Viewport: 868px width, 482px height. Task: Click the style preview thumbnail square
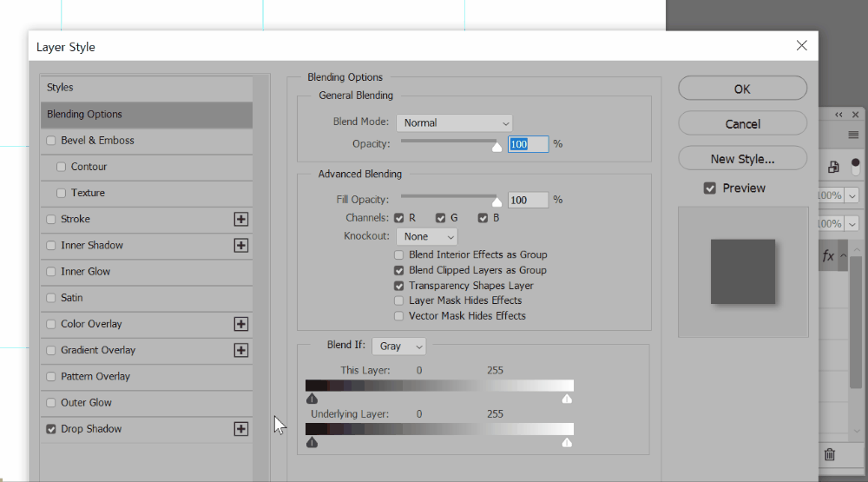click(x=743, y=272)
